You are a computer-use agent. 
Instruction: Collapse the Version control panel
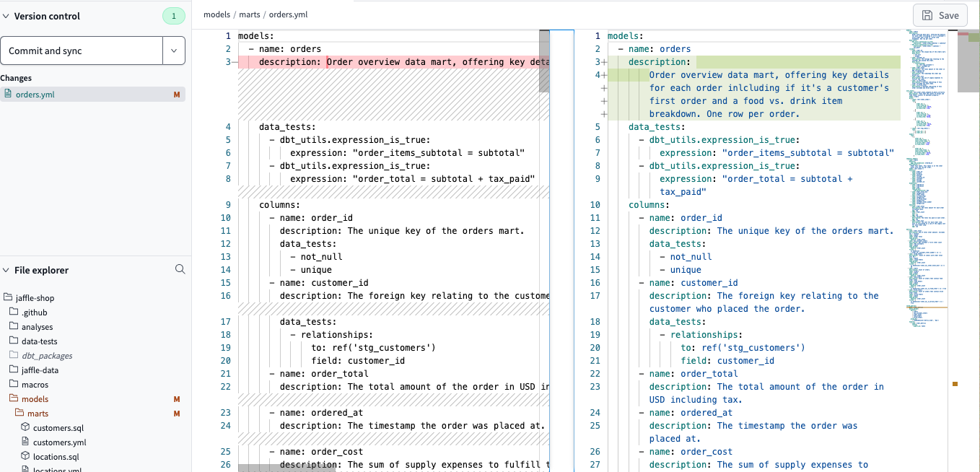[7, 15]
